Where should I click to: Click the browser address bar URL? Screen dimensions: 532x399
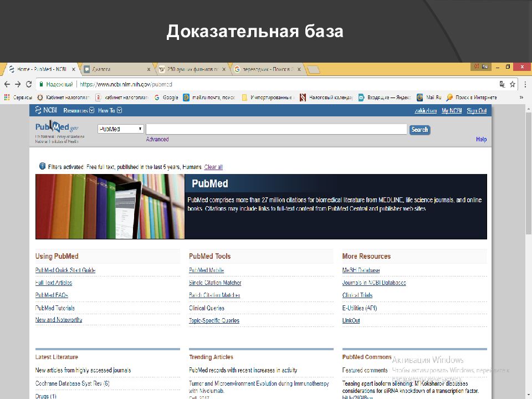pos(126,84)
